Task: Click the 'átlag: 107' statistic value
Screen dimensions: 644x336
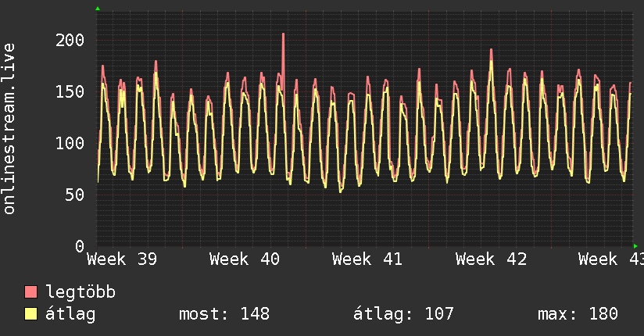Action: [x=404, y=314]
